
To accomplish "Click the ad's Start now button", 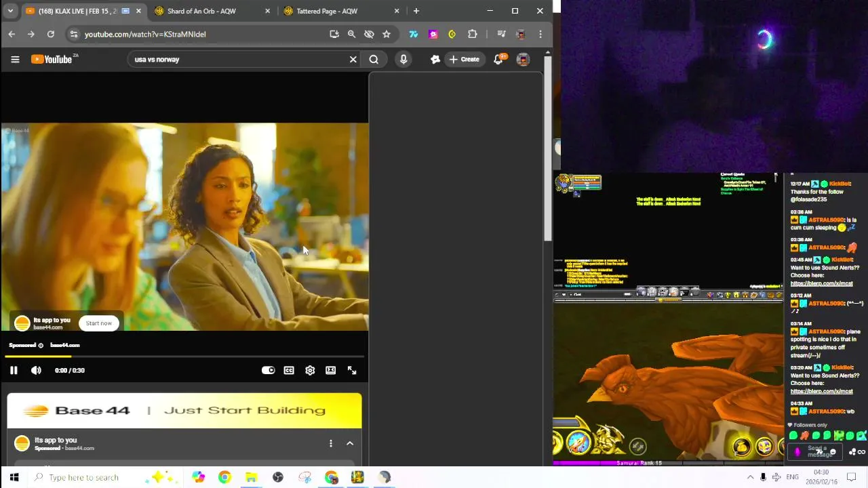I will 99,323.
